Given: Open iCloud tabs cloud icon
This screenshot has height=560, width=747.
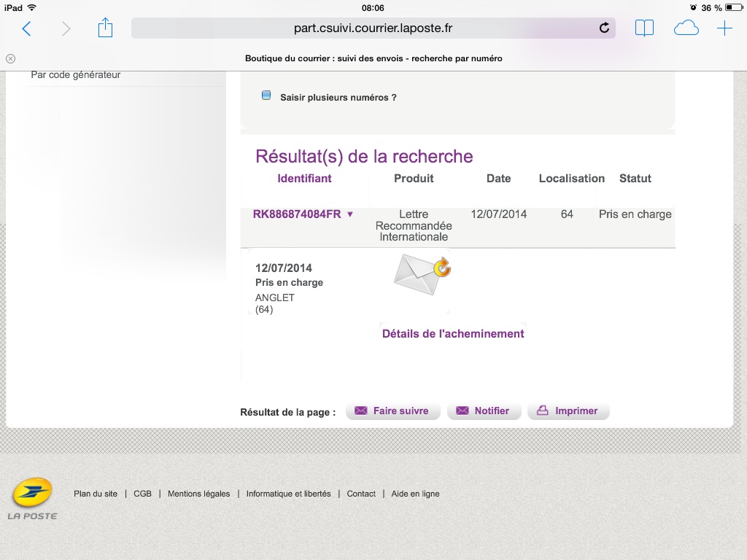Looking at the screenshot, I should click(x=686, y=28).
